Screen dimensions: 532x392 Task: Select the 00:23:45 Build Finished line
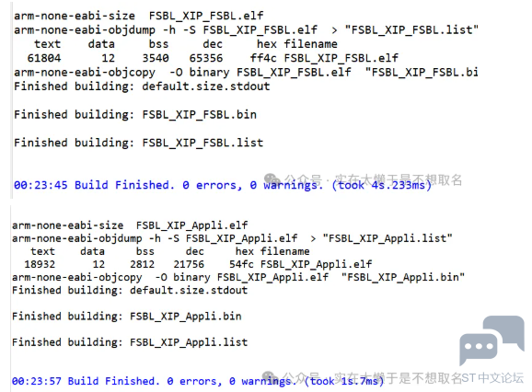click(x=223, y=185)
